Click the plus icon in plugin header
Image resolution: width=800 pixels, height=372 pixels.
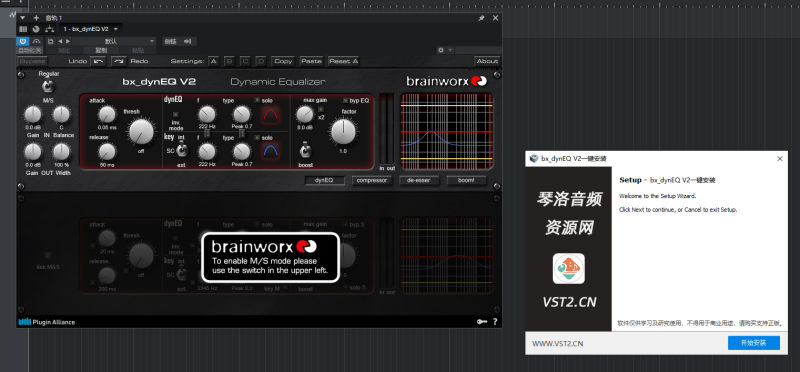click(x=36, y=18)
